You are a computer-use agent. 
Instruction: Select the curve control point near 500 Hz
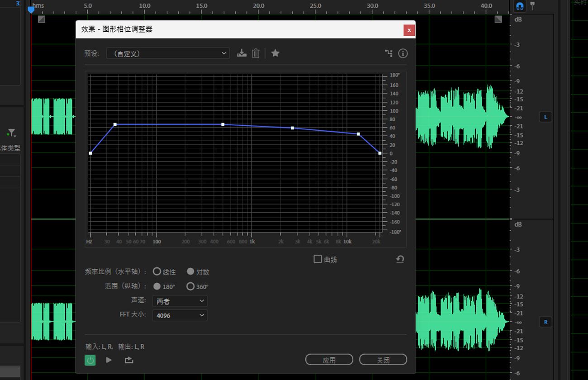[x=223, y=124]
